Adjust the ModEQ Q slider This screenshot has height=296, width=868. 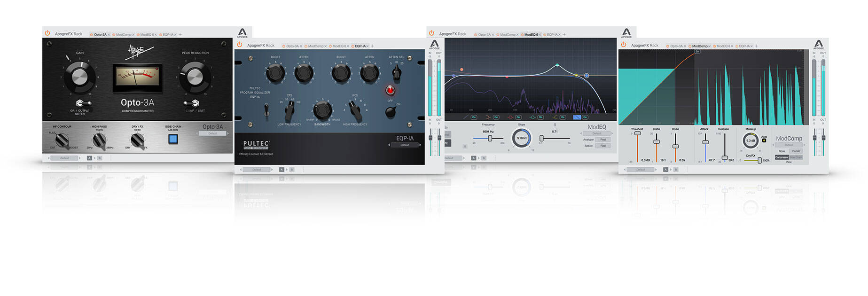555,138
